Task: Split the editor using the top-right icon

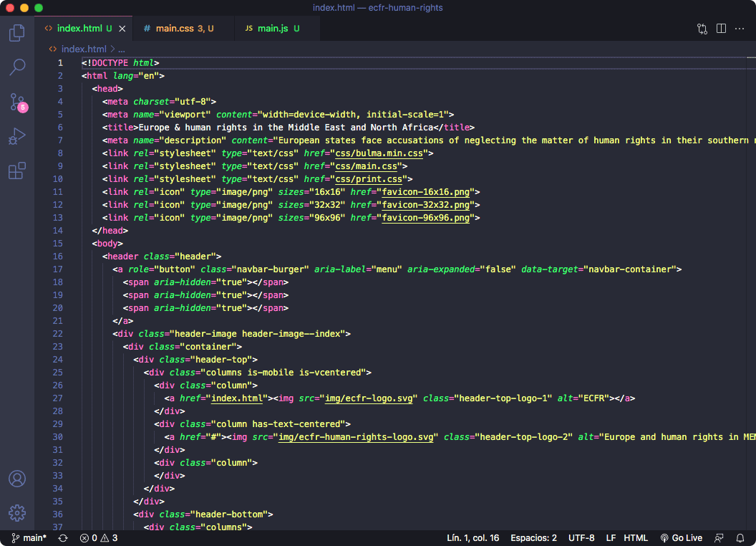Action: coord(720,29)
